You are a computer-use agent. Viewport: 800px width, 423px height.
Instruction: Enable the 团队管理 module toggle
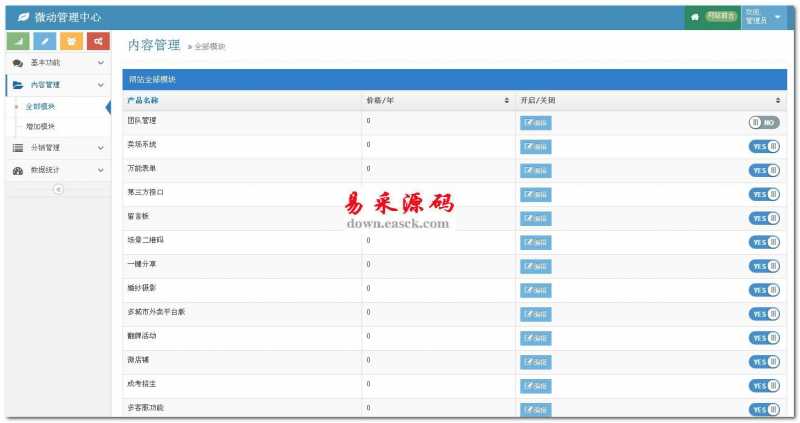(764, 123)
